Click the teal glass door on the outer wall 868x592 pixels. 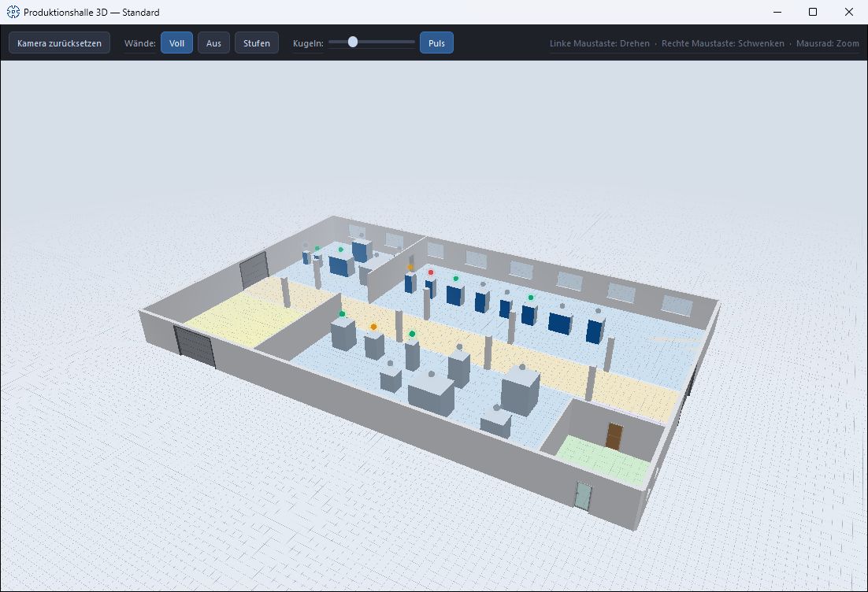(x=583, y=496)
